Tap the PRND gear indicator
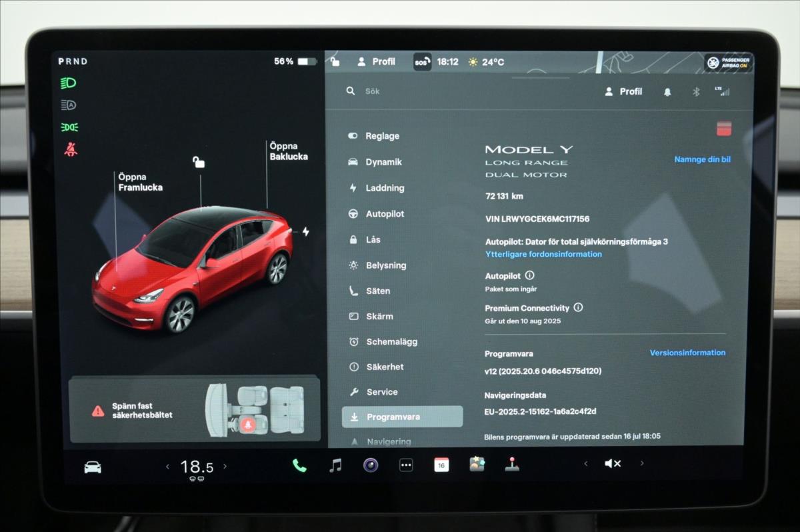Viewport: 800px width, 532px height. point(73,61)
